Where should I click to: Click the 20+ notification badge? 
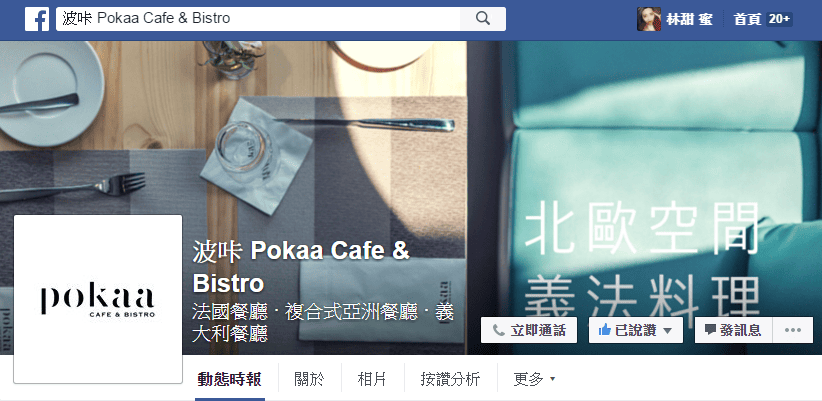pos(779,19)
